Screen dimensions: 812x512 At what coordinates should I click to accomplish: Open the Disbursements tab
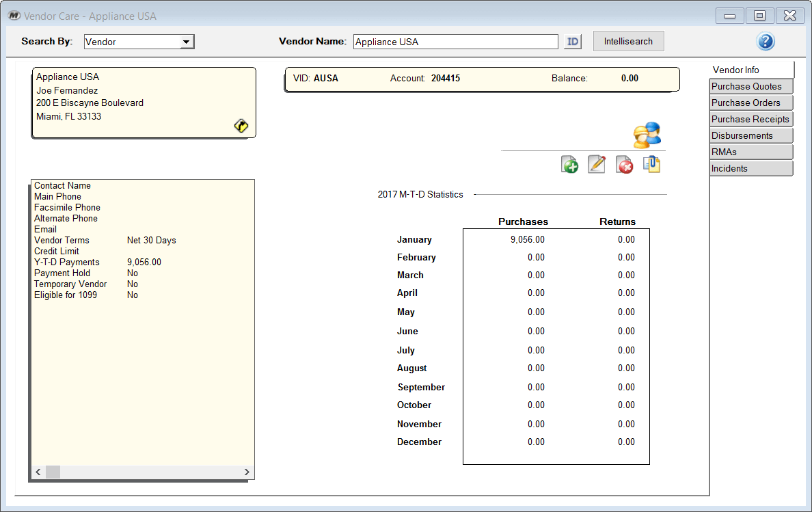(x=751, y=135)
